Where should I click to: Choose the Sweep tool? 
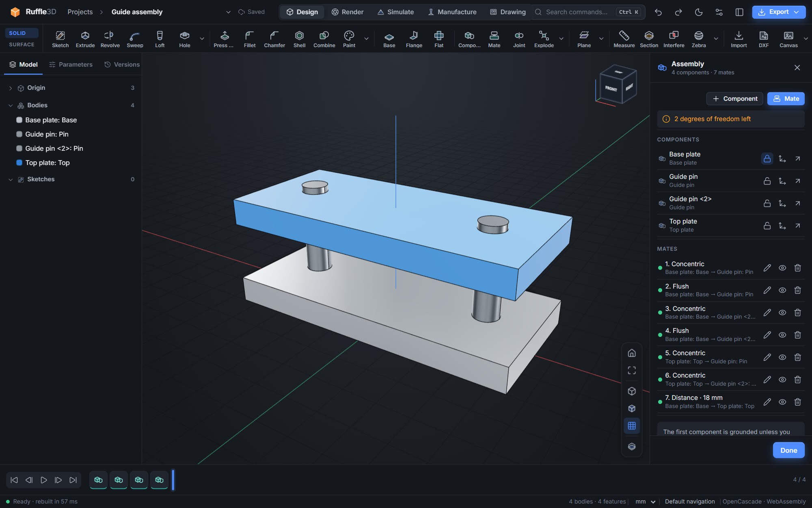[x=135, y=39]
